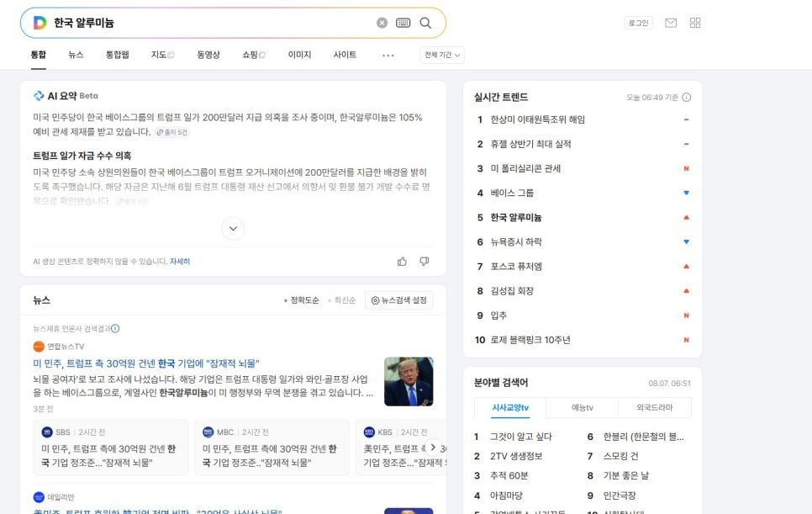Open the Trump news thumbnail image

409,381
